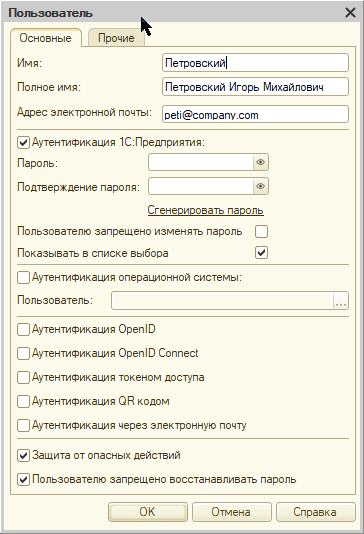Open help via Справка button
Viewport: 364px width, 534px height.
pos(315,512)
